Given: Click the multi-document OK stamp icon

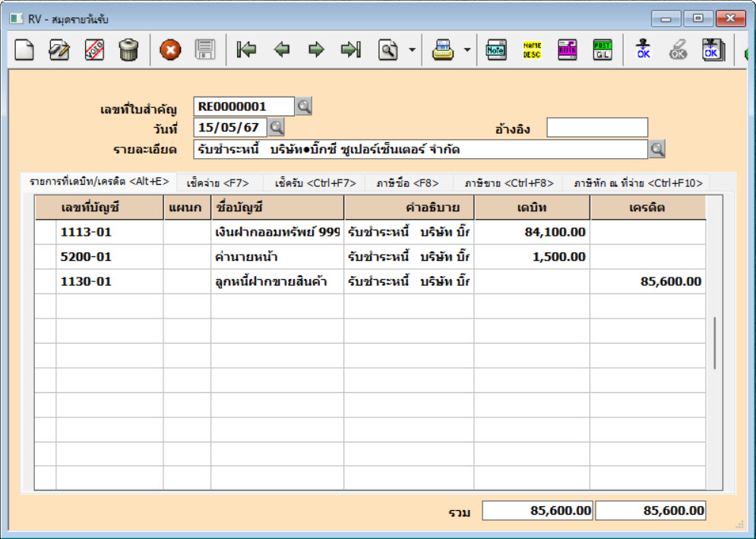Looking at the screenshot, I should pyautogui.click(x=713, y=49).
